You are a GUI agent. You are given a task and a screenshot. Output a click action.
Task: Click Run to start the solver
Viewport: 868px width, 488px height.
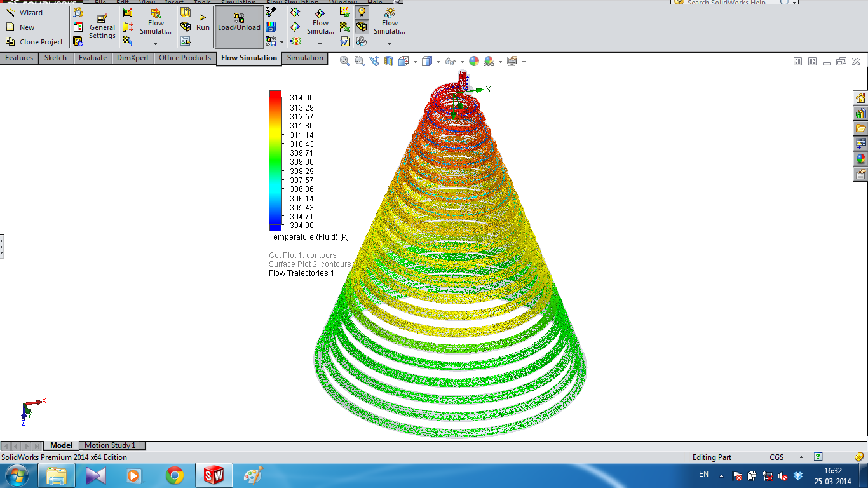(x=203, y=22)
